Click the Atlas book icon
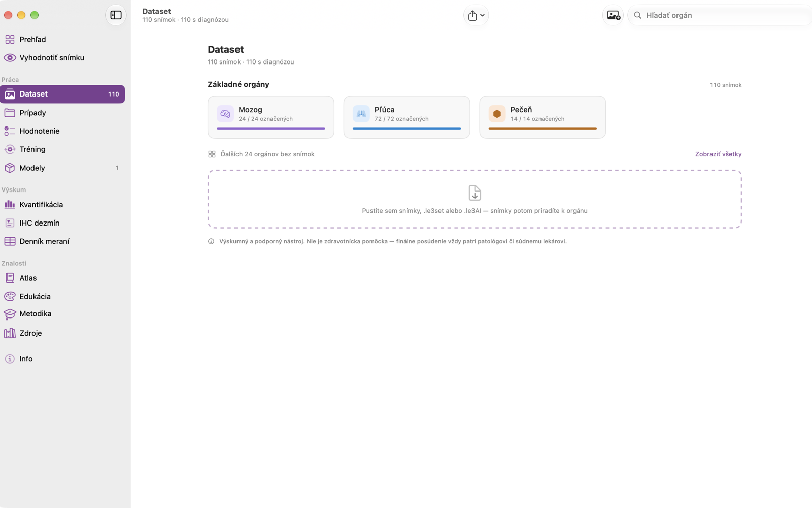Image resolution: width=812 pixels, height=508 pixels. click(x=10, y=278)
